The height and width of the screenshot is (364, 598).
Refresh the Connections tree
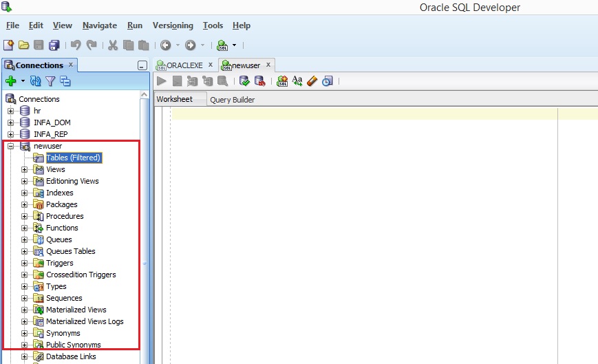(x=36, y=81)
